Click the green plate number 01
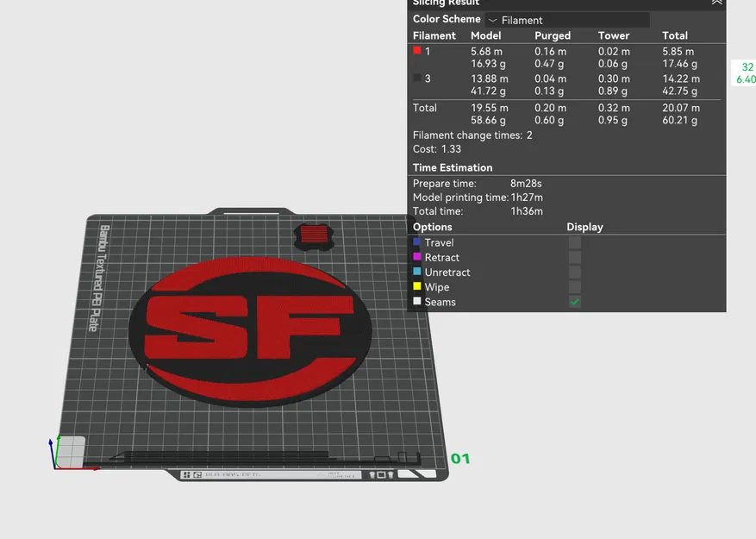This screenshot has width=756, height=539. coord(460,459)
